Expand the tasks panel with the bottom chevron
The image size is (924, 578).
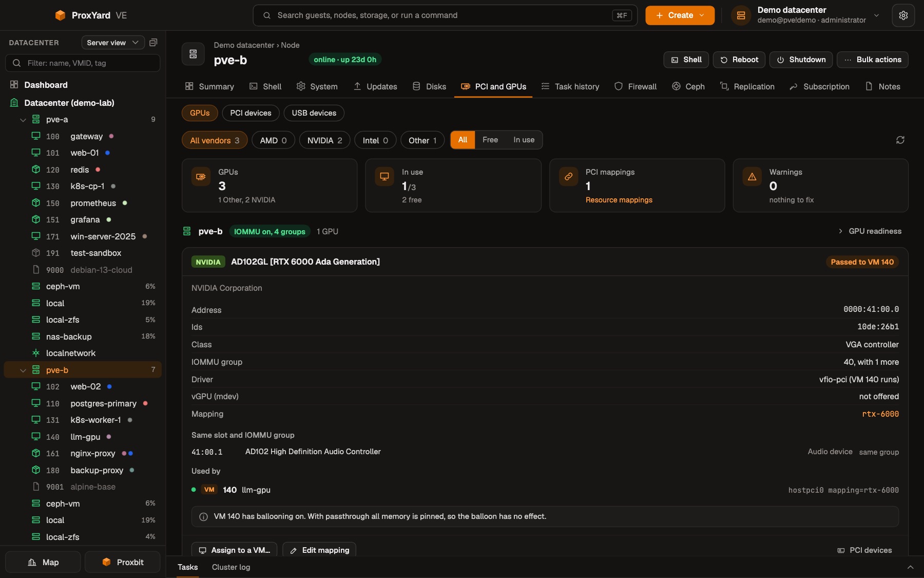(910, 567)
